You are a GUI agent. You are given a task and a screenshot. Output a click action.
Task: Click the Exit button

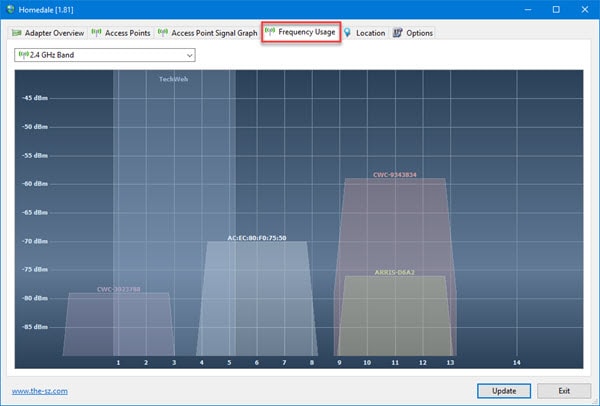click(564, 391)
